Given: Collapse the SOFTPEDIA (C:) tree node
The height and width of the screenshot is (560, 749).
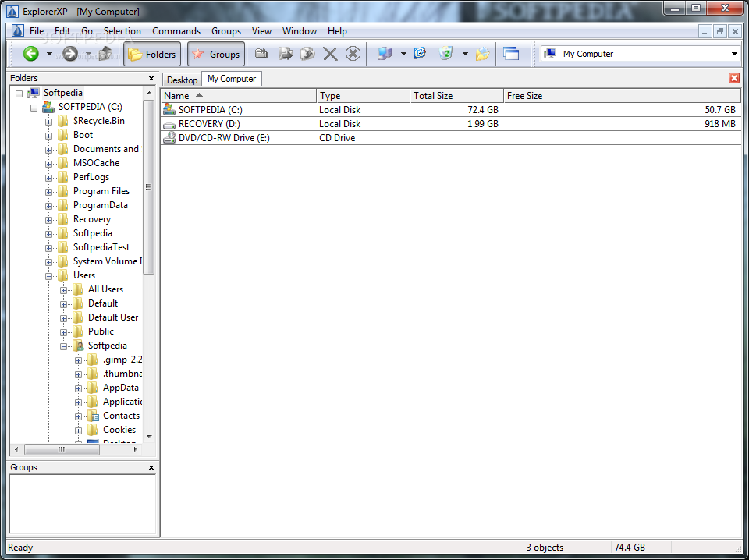Looking at the screenshot, I should pyautogui.click(x=34, y=108).
